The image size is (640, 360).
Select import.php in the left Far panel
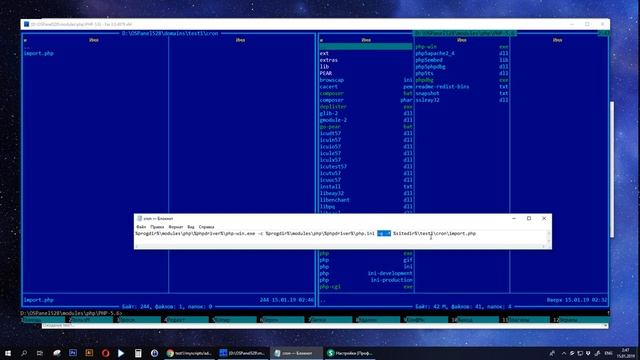click(39, 53)
